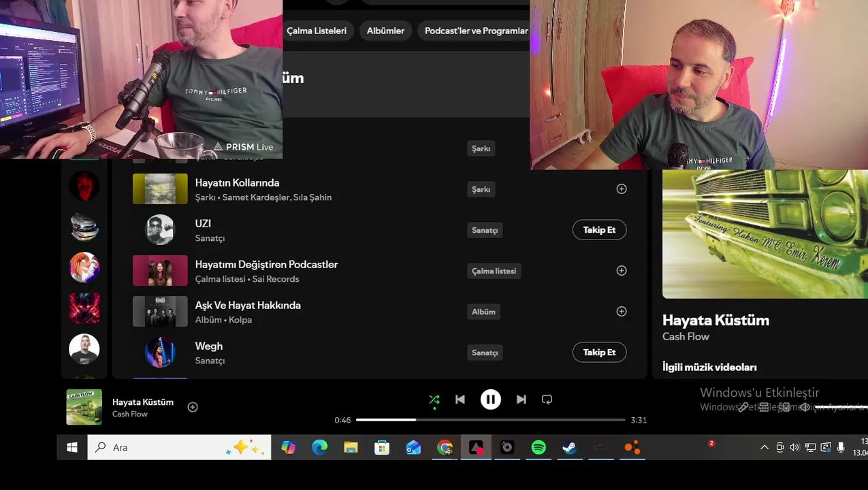Viewport: 868px width, 490px height.
Task: Open orange character item in library sidebar
Action: coord(84,268)
